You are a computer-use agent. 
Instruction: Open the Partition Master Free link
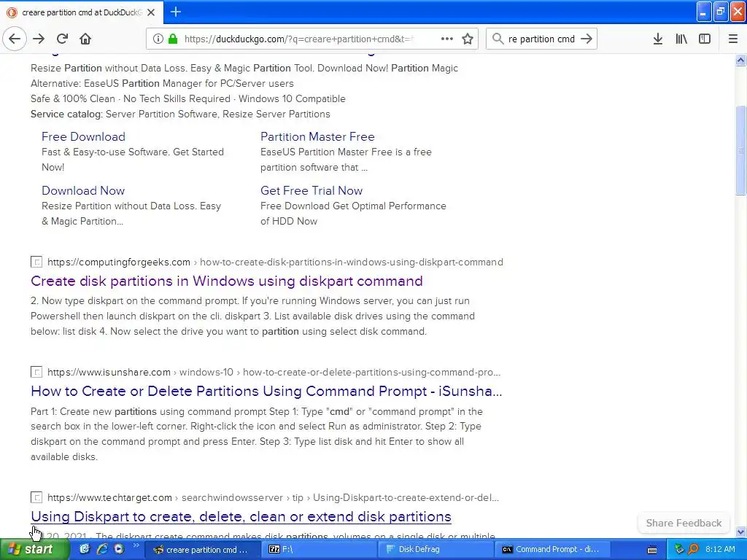pos(317,136)
